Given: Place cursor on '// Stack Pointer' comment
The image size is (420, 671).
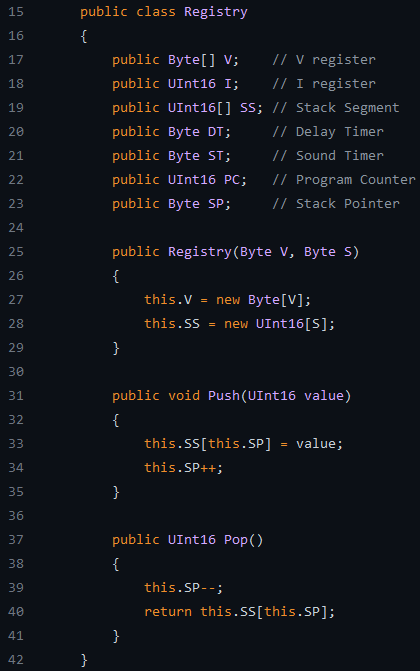Looking at the screenshot, I should [x=336, y=204].
